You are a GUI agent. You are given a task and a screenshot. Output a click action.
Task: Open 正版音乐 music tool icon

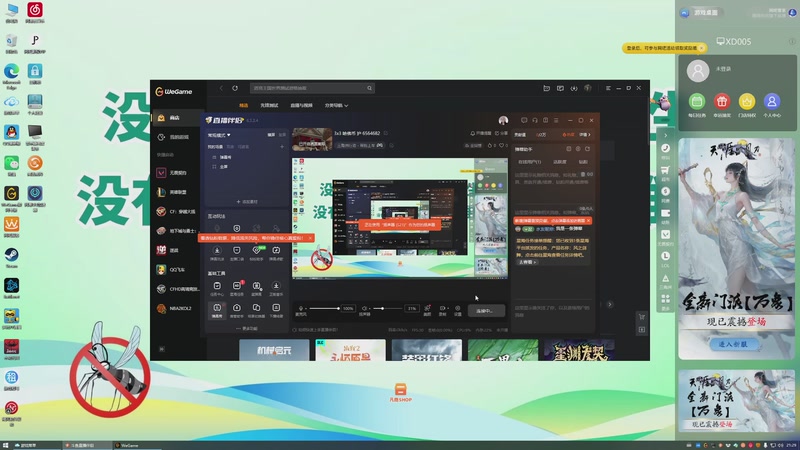pos(276,288)
